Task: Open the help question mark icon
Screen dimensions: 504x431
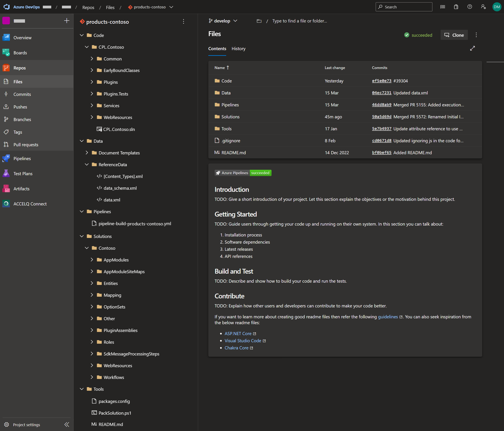Action: [470, 7]
